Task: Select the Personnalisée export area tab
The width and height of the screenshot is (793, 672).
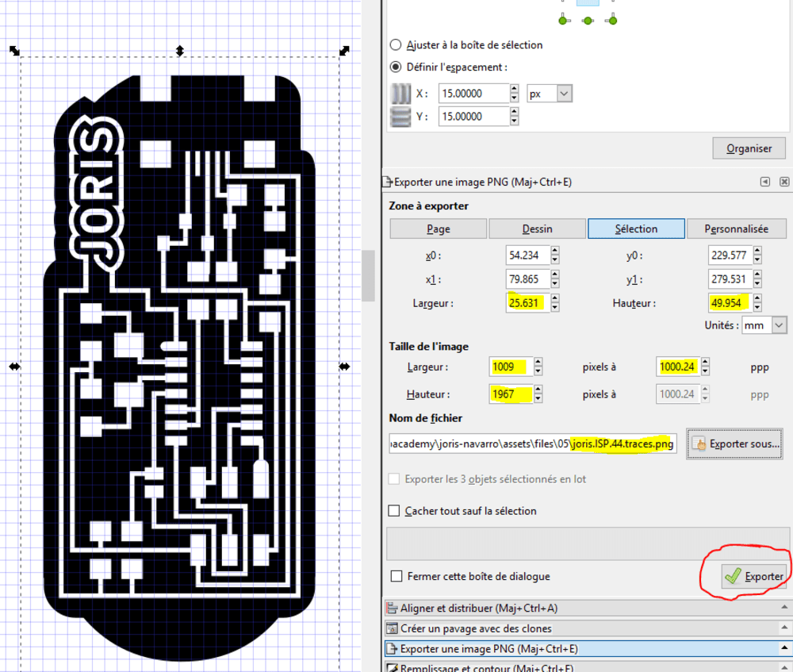Action: click(737, 228)
